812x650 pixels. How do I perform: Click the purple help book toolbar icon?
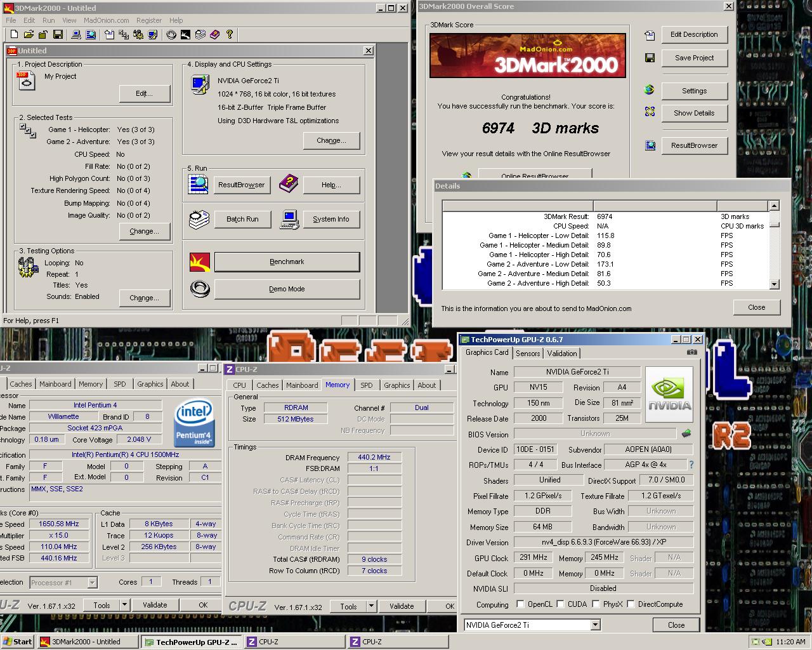click(x=215, y=34)
